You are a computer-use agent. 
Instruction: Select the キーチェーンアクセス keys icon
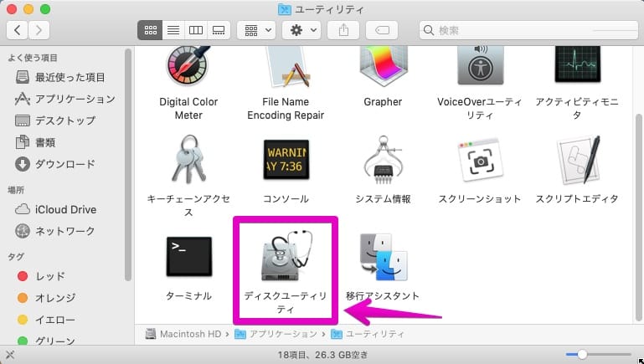pos(188,159)
